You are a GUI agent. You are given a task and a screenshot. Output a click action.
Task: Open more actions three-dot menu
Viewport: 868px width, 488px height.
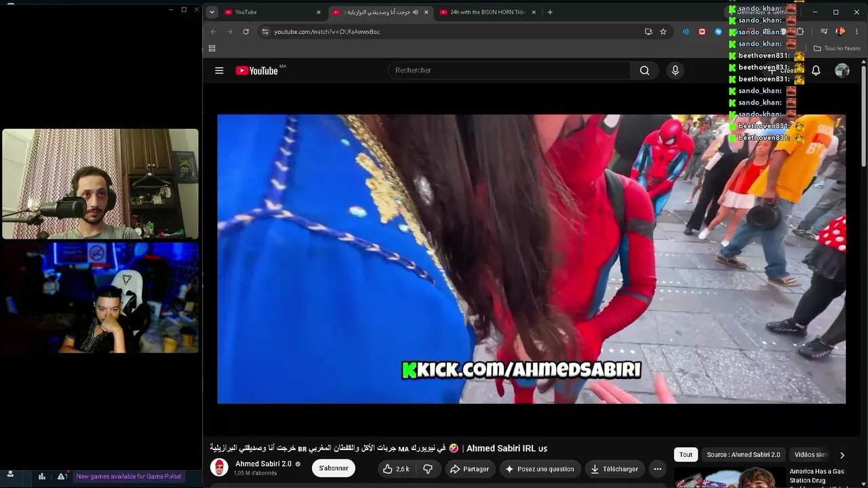coord(657,469)
